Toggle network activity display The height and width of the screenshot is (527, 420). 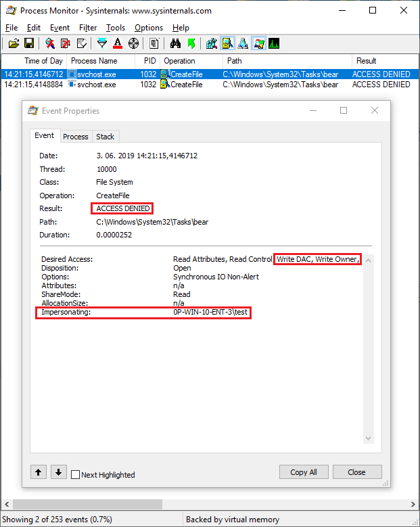tap(243, 43)
